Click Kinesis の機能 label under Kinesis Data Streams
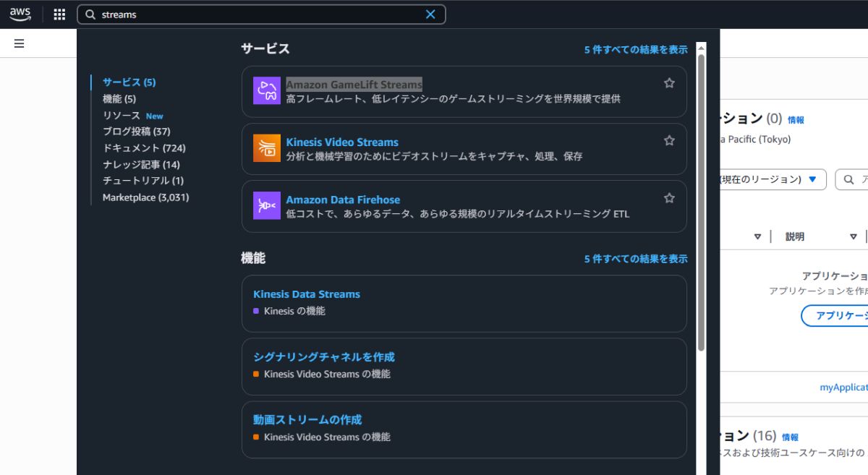This screenshot has width=868, height=475. [294, 311]
